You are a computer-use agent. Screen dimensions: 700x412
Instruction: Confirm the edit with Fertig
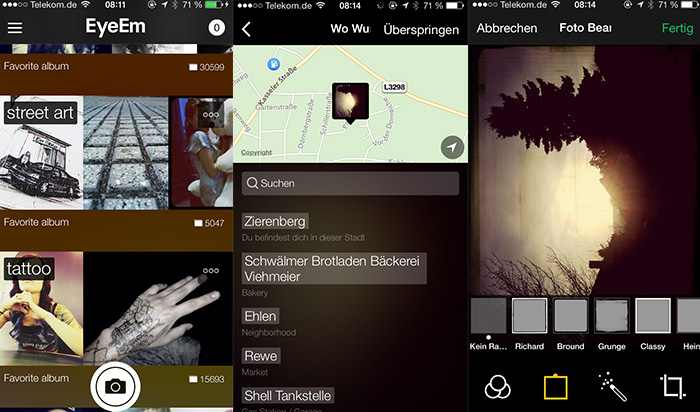pos(677,29)
